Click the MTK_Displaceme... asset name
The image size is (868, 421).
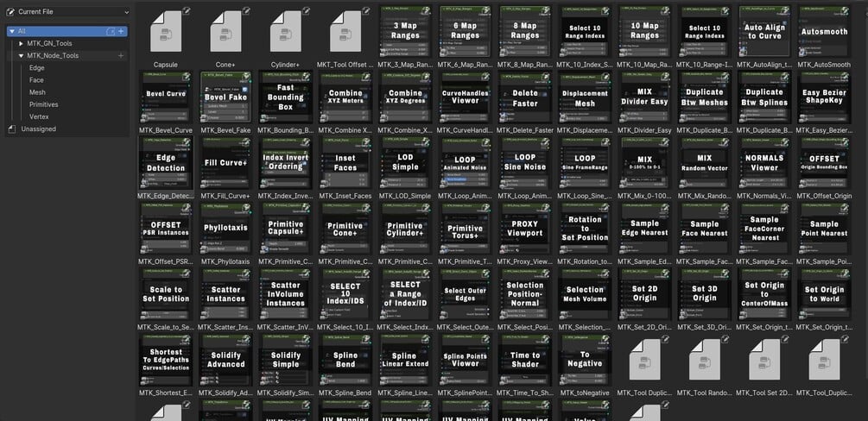(x=585, y=130)
